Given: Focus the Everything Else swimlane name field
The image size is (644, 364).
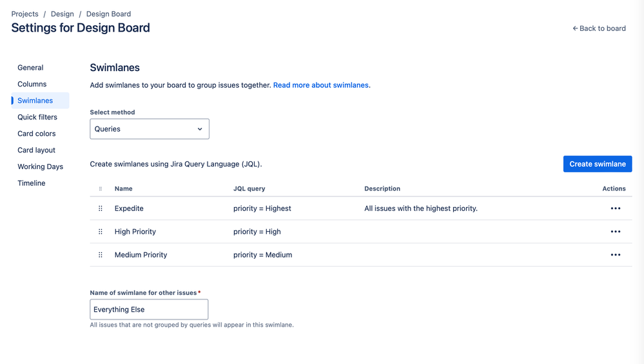Looking at the screenshot, I should tap(149, 309).
